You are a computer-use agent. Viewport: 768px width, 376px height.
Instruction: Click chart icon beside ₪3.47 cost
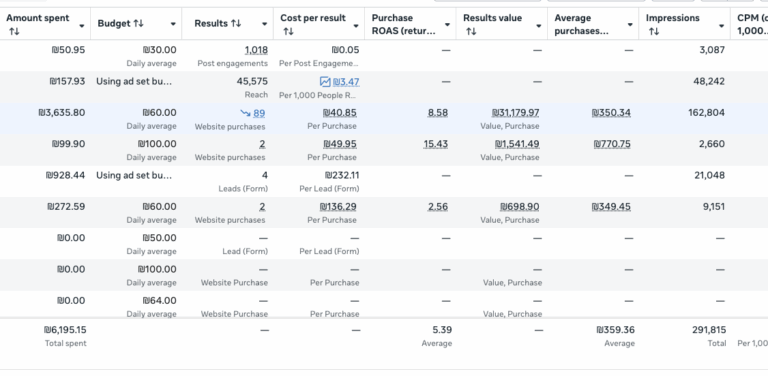tap(325, 81)
